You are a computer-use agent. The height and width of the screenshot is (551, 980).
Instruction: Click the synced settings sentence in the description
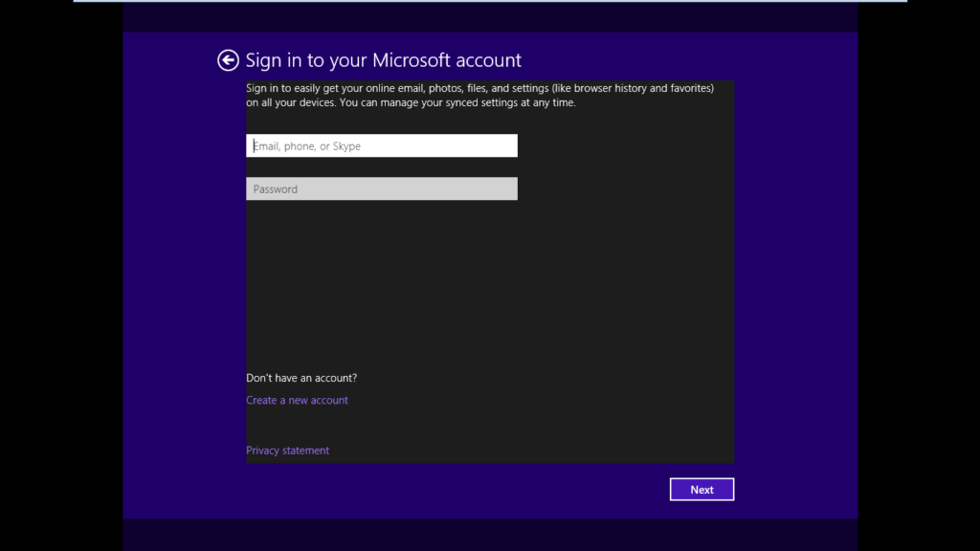tap(459, 103)
